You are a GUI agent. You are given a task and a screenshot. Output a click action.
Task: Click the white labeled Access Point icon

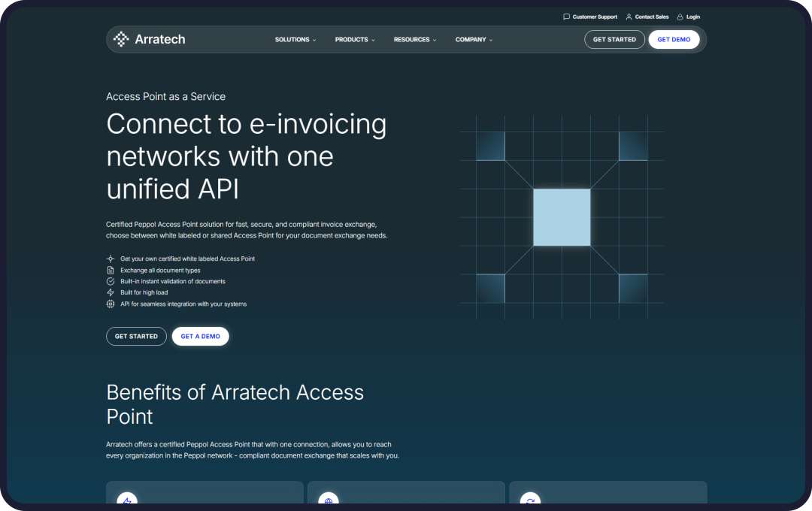(111, 259)
